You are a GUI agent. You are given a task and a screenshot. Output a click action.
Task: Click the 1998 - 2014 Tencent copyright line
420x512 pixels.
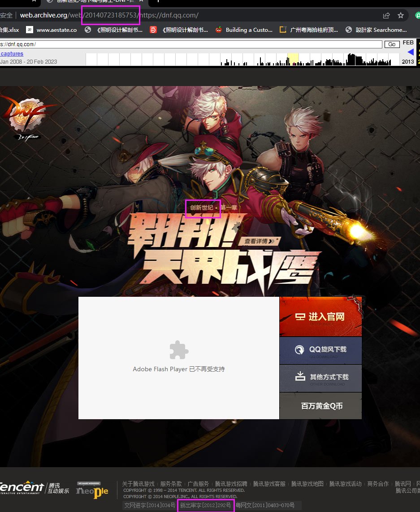click(184, 490)
